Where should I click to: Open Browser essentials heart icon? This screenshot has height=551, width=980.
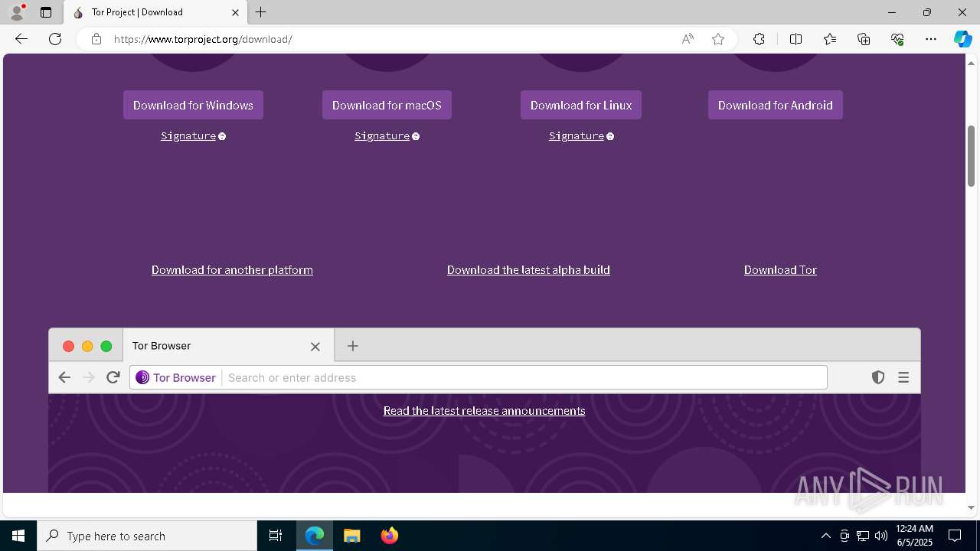897,39
